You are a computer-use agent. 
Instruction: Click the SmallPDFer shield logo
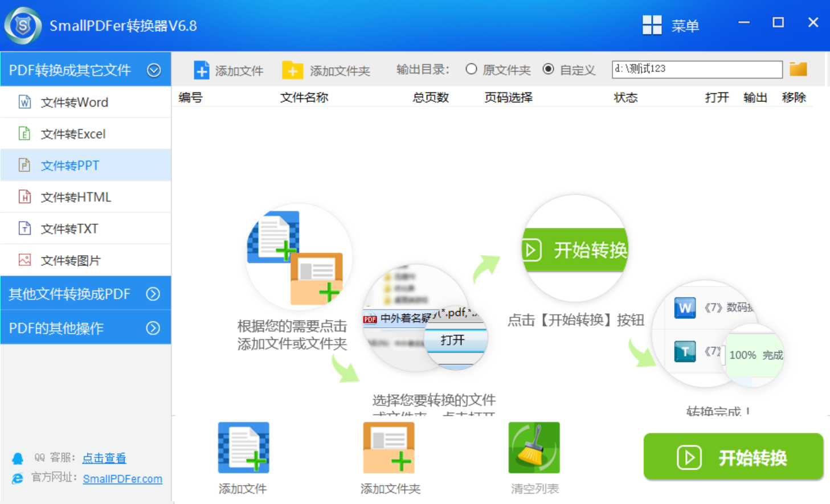click(23, 26)
